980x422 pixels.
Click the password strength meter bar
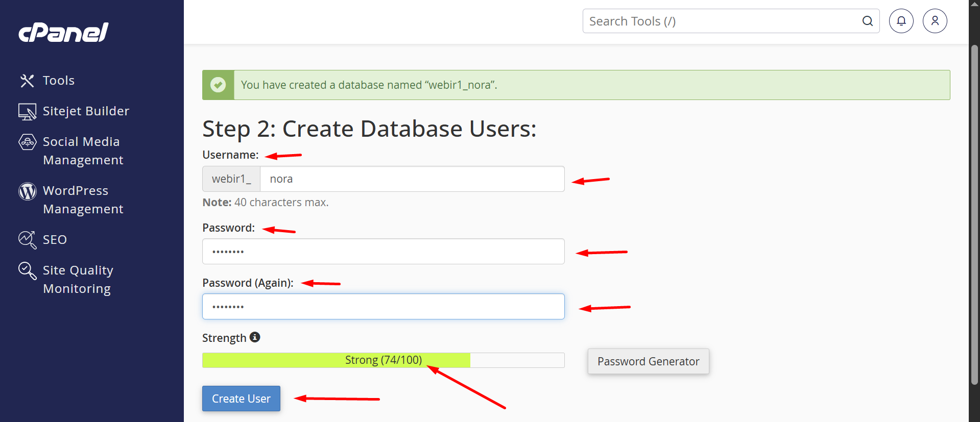383,360
